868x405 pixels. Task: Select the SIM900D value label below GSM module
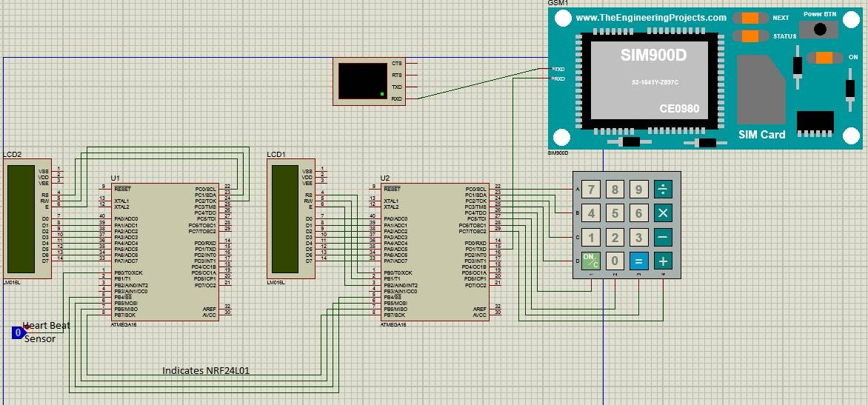[x=558, y=153]
